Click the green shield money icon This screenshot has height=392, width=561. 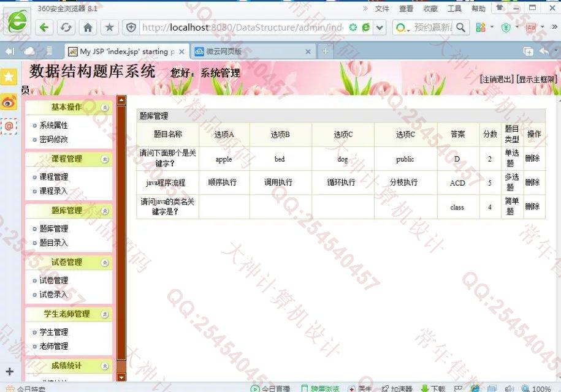point(506,27)
